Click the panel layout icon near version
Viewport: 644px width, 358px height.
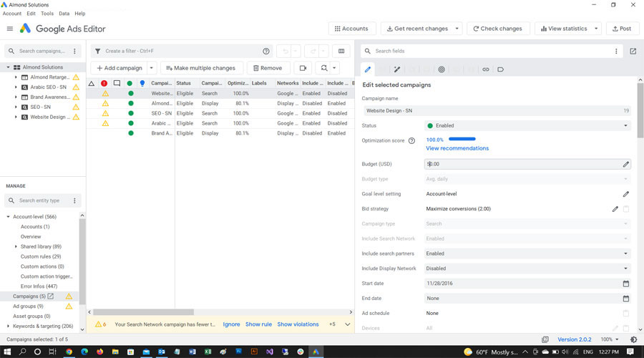point(545,339)
